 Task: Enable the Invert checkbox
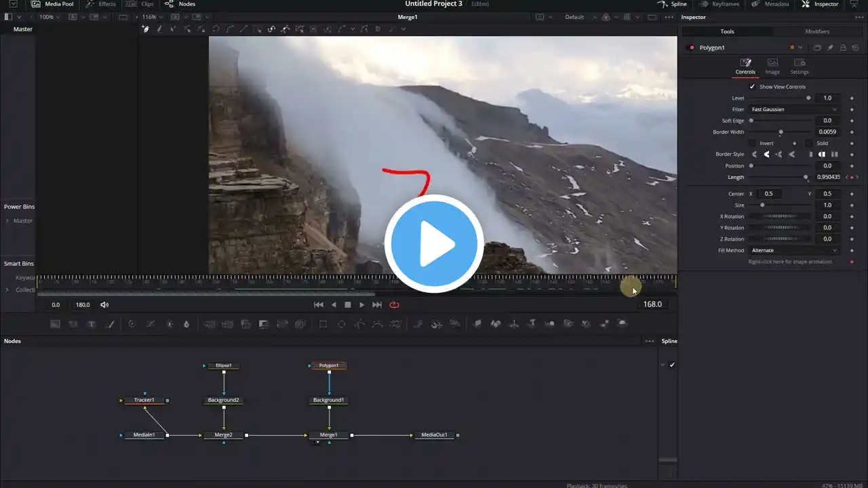pyautogui.click(x=752, y=143)
